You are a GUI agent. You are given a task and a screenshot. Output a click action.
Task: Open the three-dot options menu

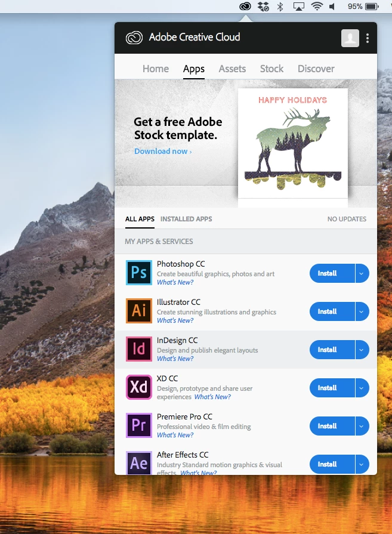[x=368, y=38]
